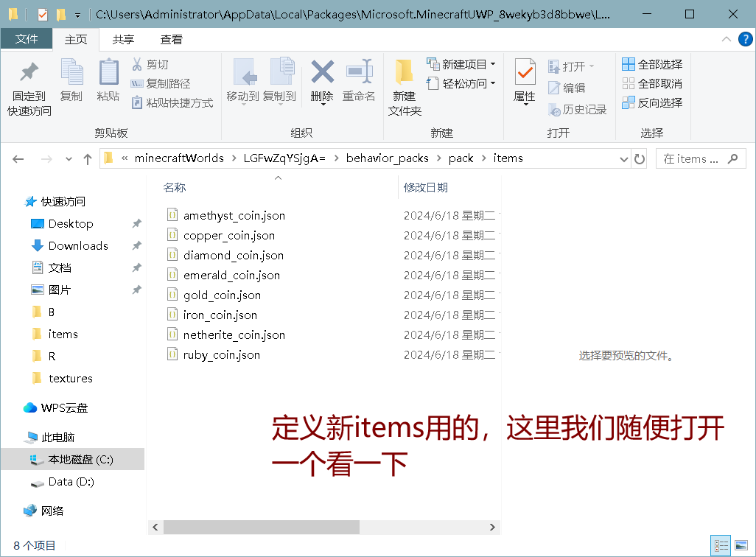Select ruby_coin.json file
Image resolution: width=756 pixels, height=557 pixels.
pyautogui.click(x=221, y=355)
